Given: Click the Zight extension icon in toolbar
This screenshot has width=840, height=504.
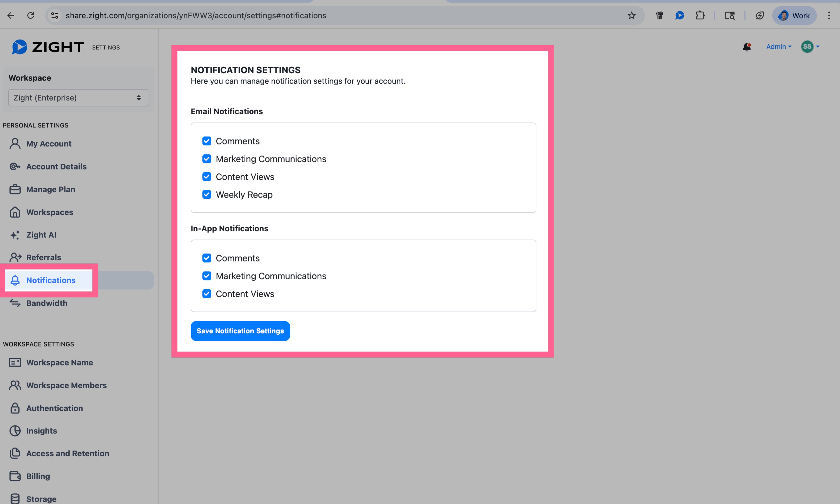Looking at the screenshot, I should point(679,15).
